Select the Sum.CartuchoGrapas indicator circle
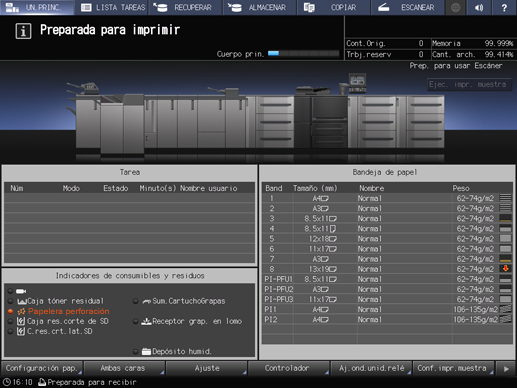The image size is (517, 388). pyautogui.click(x=135, y=301)
